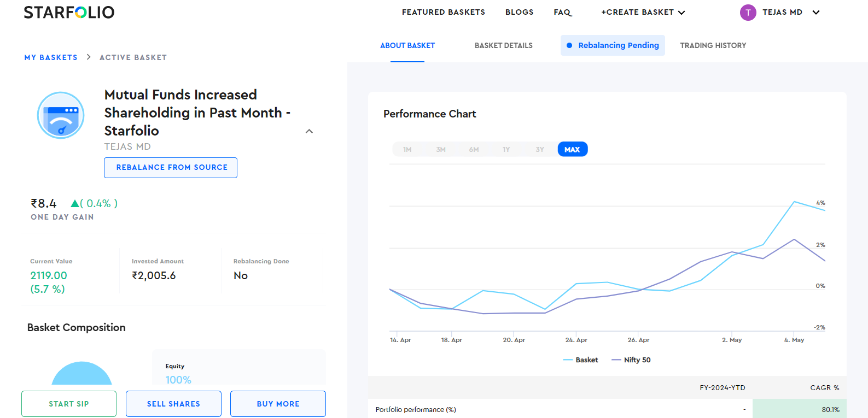Expand the TEJAS MD account dropdown
The width and height of the screenshot is (868, 418).
pos(816,12)
